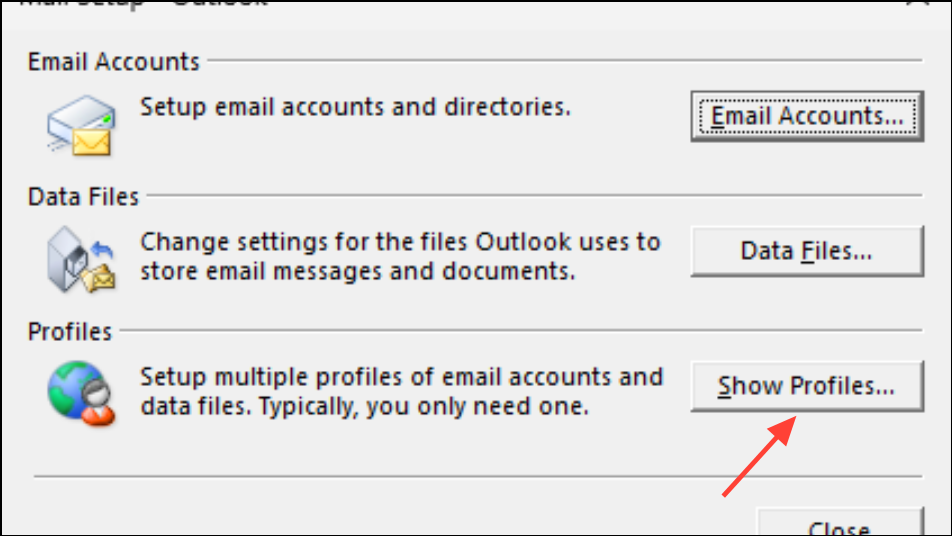
Task: Select the Email Accounts section heading
Action: pyautogui.click(x=114, y=62)
